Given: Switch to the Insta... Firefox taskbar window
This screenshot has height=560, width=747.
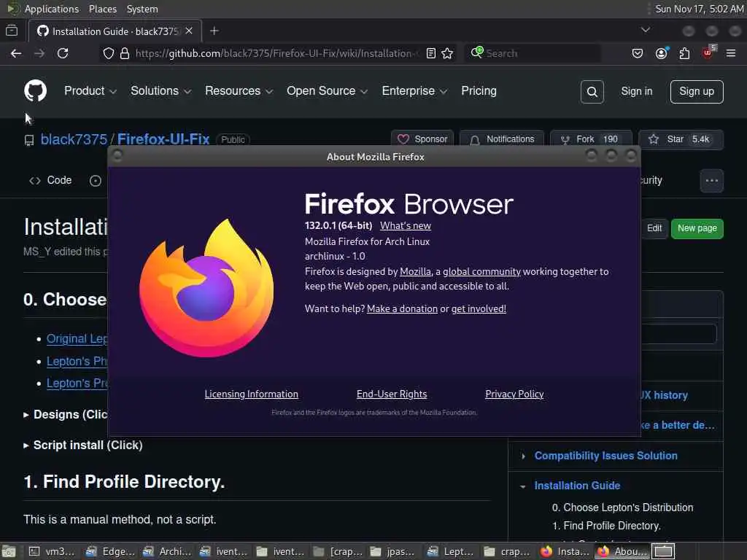Looking at the screenshot, I should tap(566, 551).
